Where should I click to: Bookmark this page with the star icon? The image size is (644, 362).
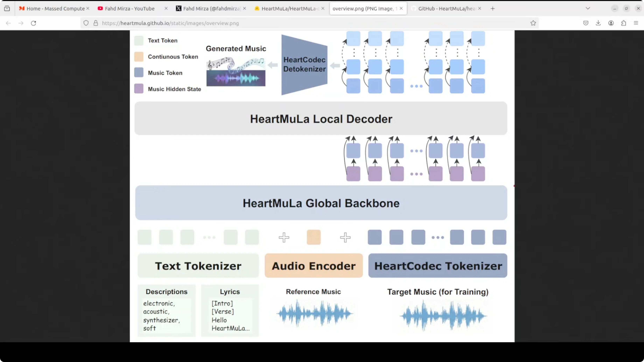point(533,23)
